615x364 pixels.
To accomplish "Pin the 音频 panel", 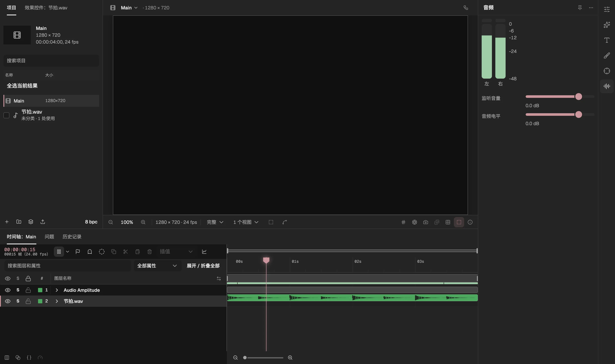I will pyautogui.click(x=580, y=8).
